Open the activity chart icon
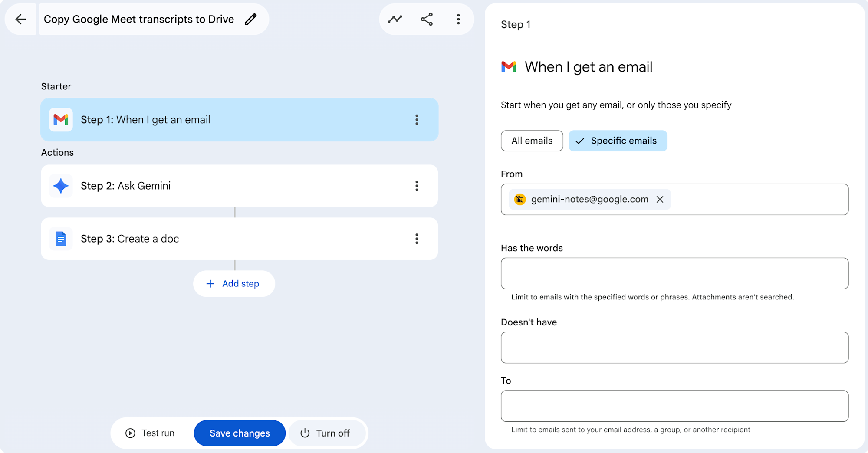Screen dimensions: 868x453 click(395, 19)
